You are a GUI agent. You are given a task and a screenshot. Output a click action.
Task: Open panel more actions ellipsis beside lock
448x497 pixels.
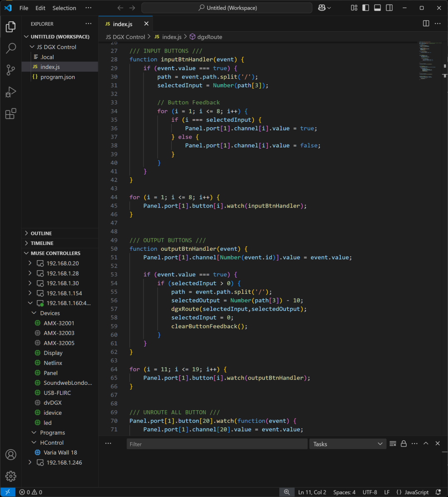click(414, 444)
